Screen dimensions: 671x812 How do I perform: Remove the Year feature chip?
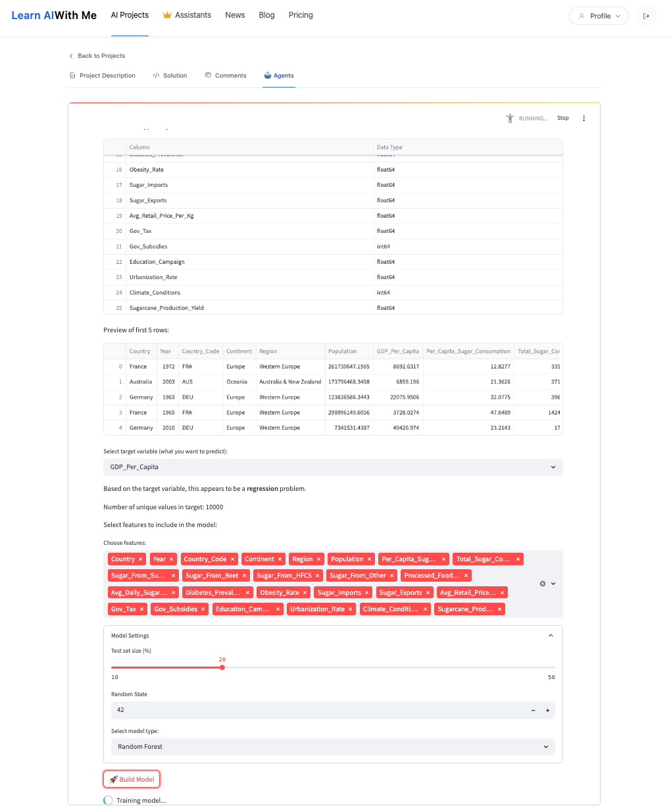click(x=171, y=559)
